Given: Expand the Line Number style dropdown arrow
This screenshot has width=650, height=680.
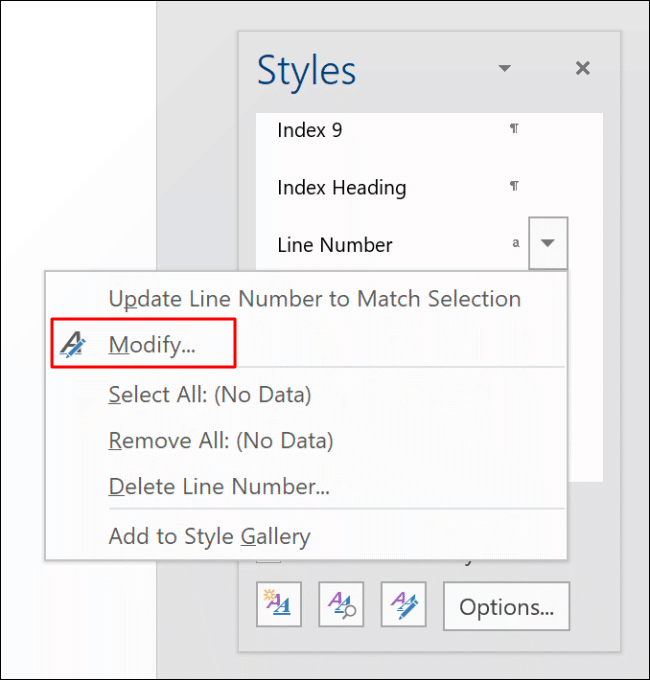Looking at the screenshot, I should tap(548, 243).
